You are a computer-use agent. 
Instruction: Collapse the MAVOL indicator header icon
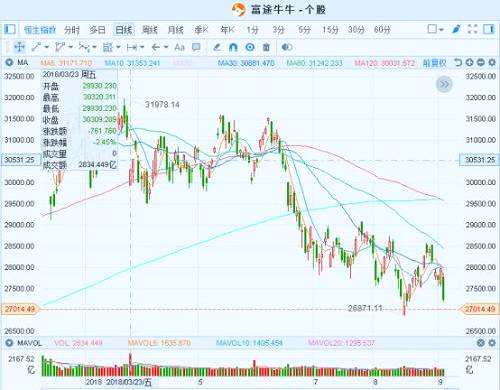[x=9, y=343]
